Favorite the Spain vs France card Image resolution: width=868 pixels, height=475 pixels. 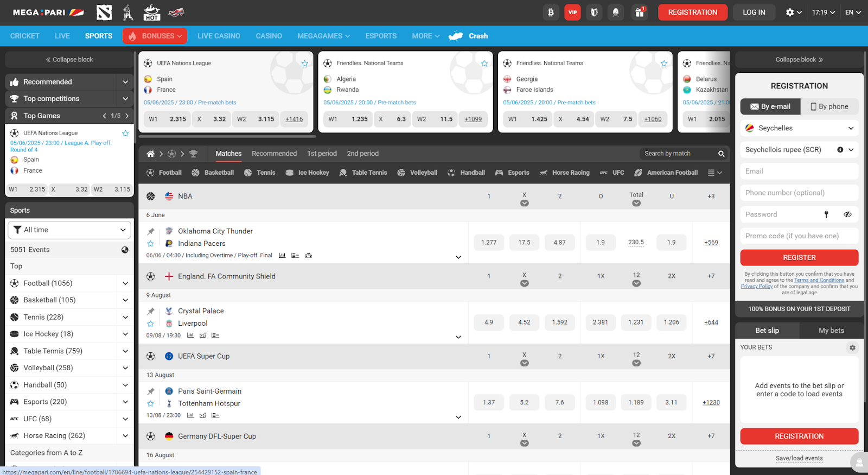point(305,64)
